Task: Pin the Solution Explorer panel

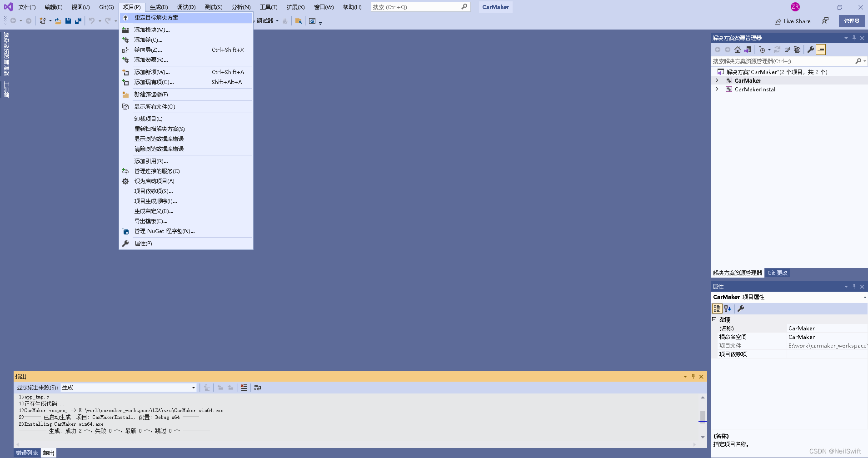Action: pyautogui.click(x=854, y=38)
